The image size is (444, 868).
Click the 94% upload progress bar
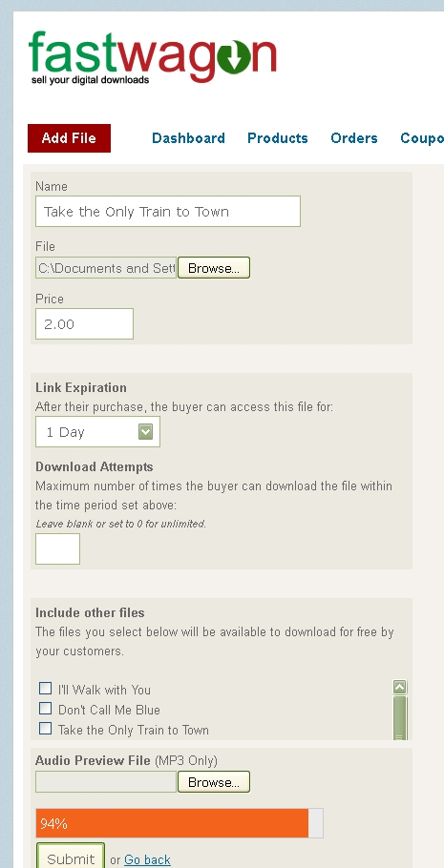tap(180, 823)
